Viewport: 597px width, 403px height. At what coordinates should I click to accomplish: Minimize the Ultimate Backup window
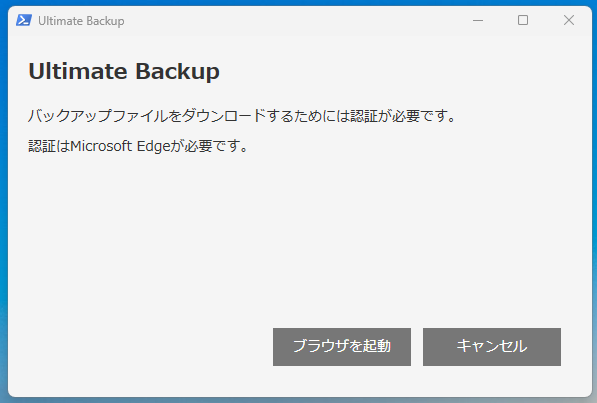[x=478, y=20]
